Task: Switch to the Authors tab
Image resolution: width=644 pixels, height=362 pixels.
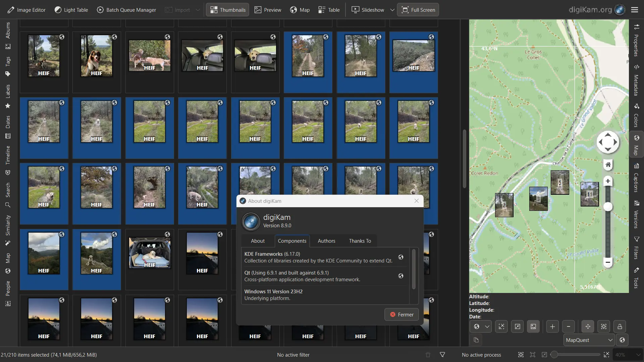Action: tap(326, 241)
